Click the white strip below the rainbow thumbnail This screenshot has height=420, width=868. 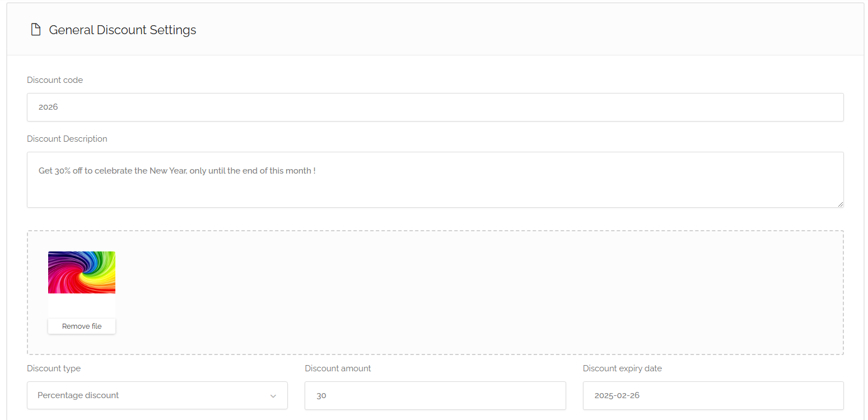click(82, 306)
